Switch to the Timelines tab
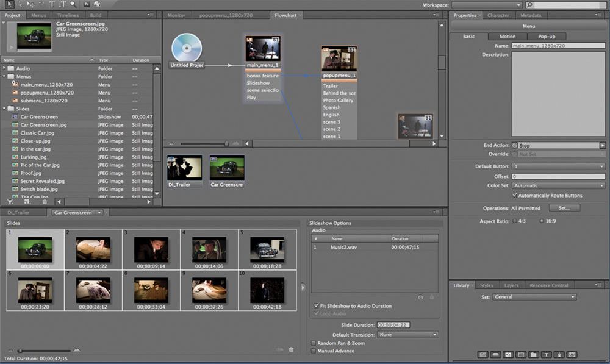The image size is (610, 364). pyautogui.click(x=68, y=15)
